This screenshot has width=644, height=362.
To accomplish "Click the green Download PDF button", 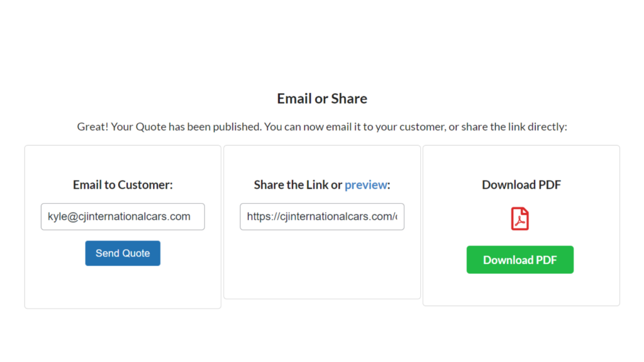I will click(x=519, y=260).
